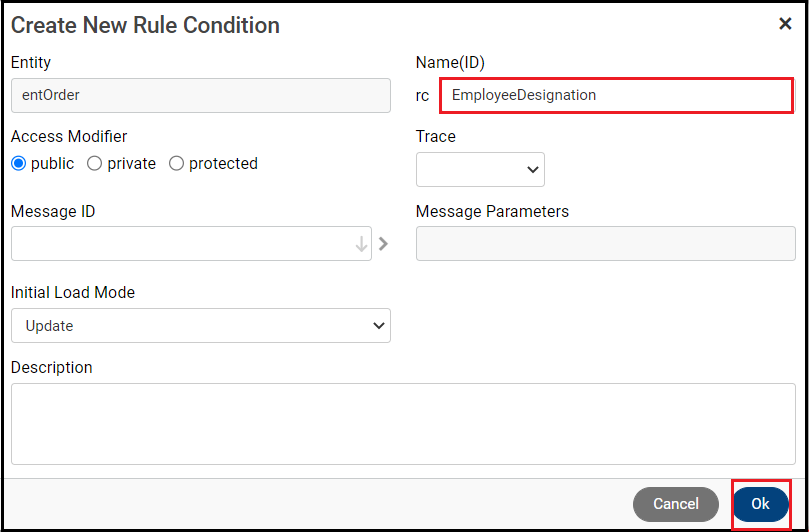Click Ok to create the rule condition

[x=760, y=504]
